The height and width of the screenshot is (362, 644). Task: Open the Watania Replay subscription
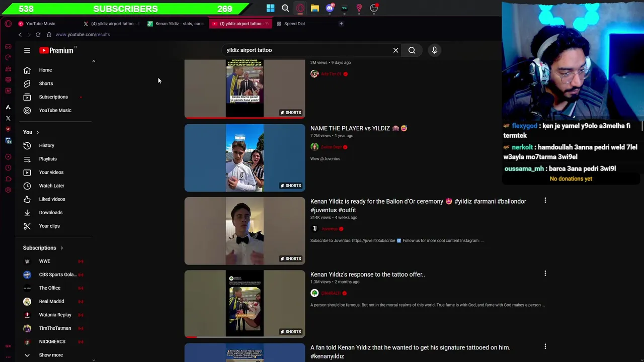(x=53, y=315)
